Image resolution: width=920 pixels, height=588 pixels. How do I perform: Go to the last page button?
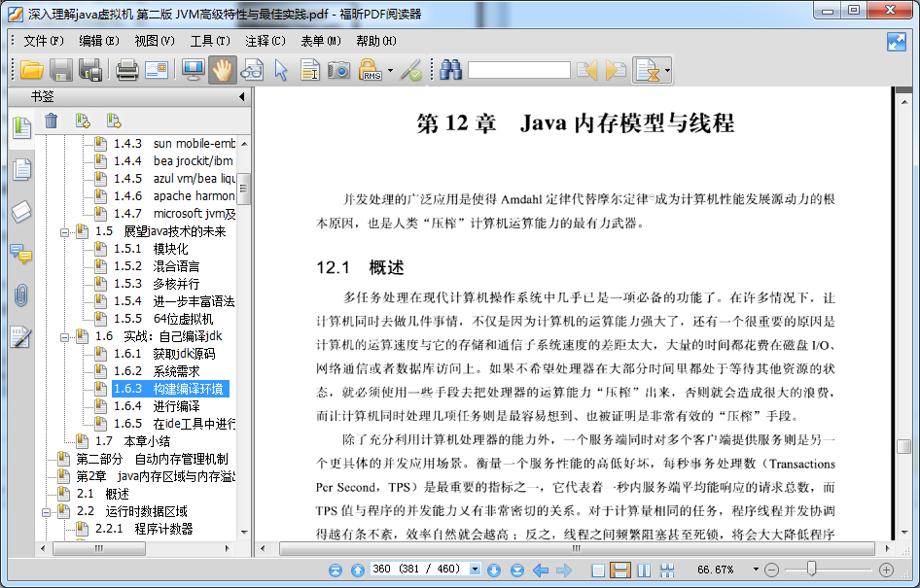coord(514,570)
